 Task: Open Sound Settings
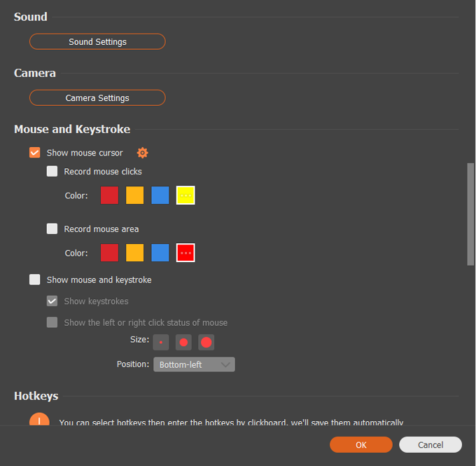click(x=97, y=42)
